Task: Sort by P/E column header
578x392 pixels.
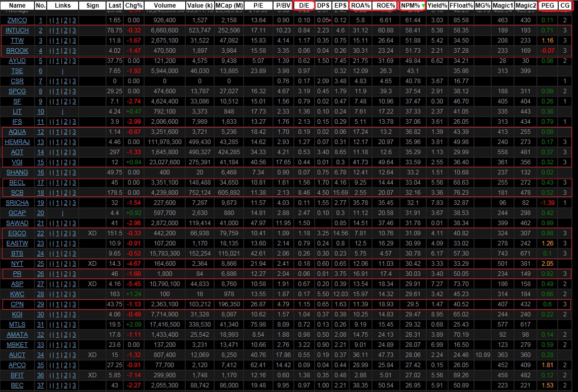Action: [258, 6]
